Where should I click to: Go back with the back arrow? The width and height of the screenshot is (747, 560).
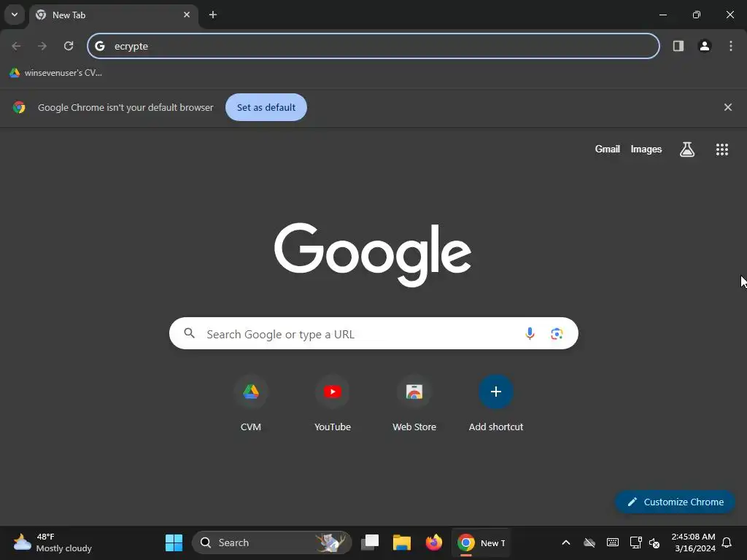(x=16, y=46)
